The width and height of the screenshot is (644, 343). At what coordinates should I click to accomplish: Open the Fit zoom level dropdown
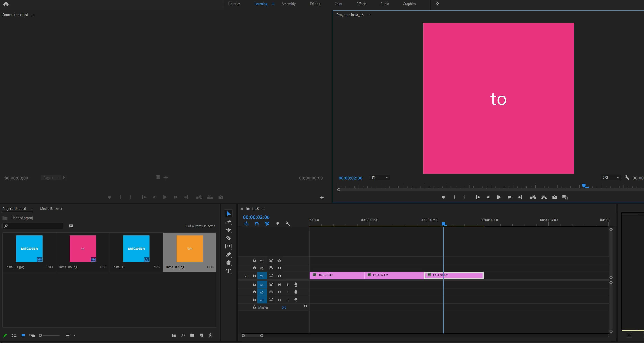coord(380,178)
